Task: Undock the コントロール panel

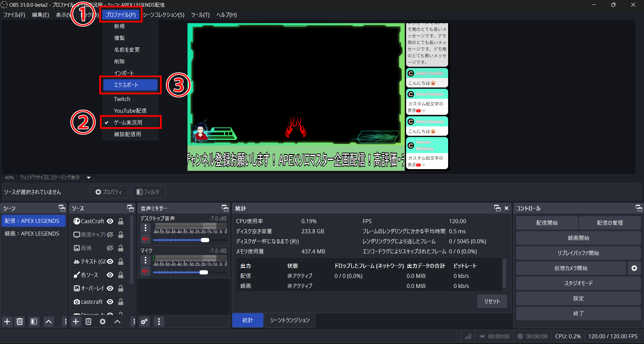Action: pyautogui.click(x=639, y=208)
